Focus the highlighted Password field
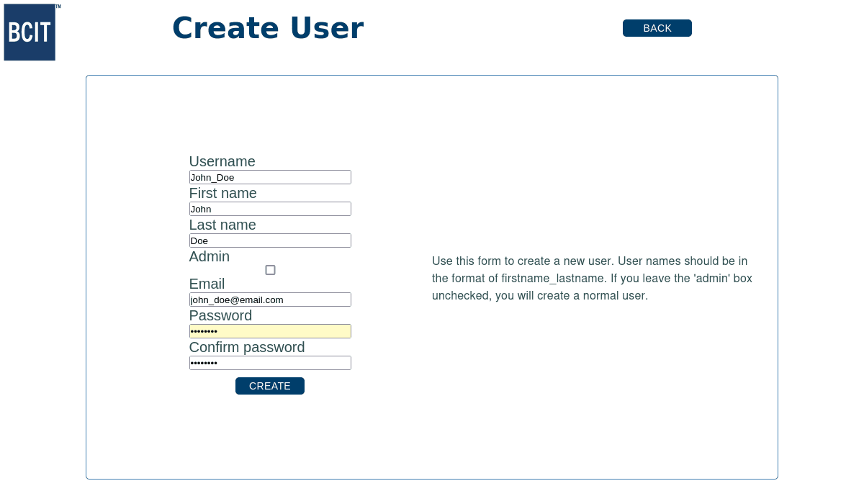Image resolution: width=864 pixels, height=504 pixels. pos(270,331)
